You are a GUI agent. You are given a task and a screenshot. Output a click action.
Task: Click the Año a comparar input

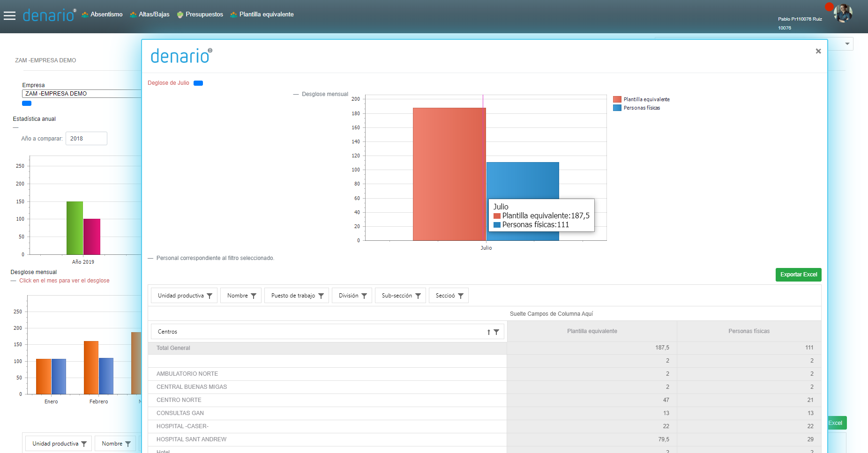[86, 139]
